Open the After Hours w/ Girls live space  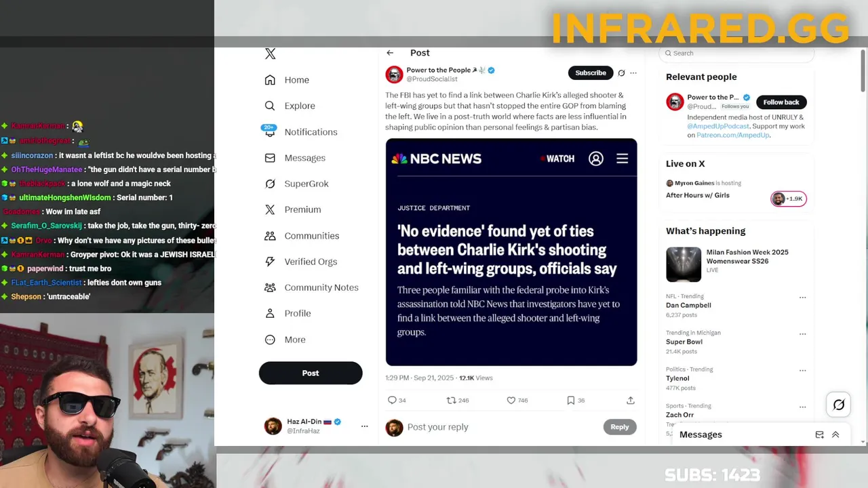click(x=698, y=195)
